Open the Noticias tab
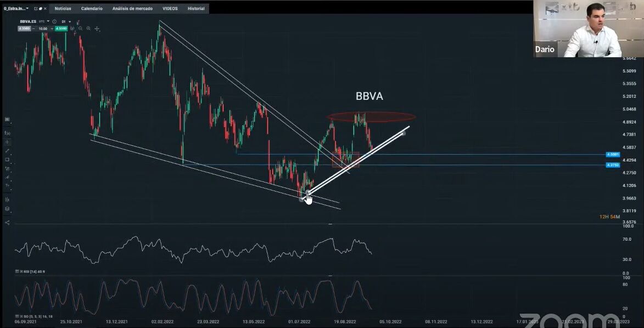 [63, 9]
